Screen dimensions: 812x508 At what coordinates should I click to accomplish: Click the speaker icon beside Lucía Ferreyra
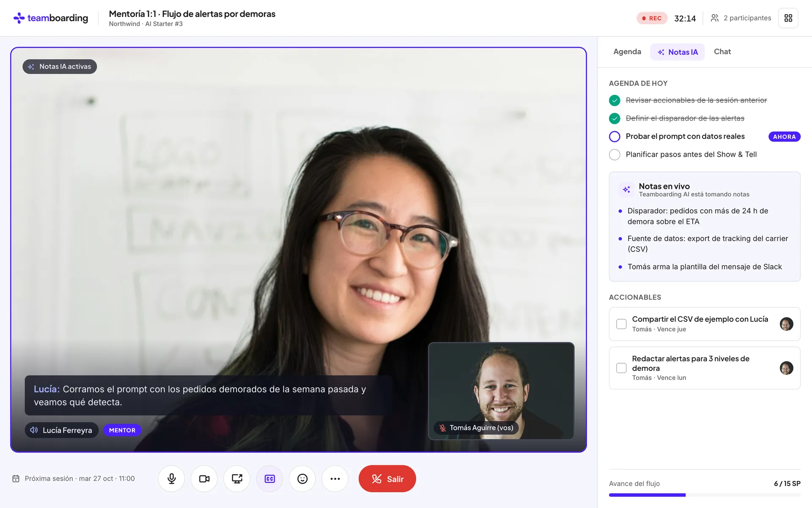tap(34, 430)
